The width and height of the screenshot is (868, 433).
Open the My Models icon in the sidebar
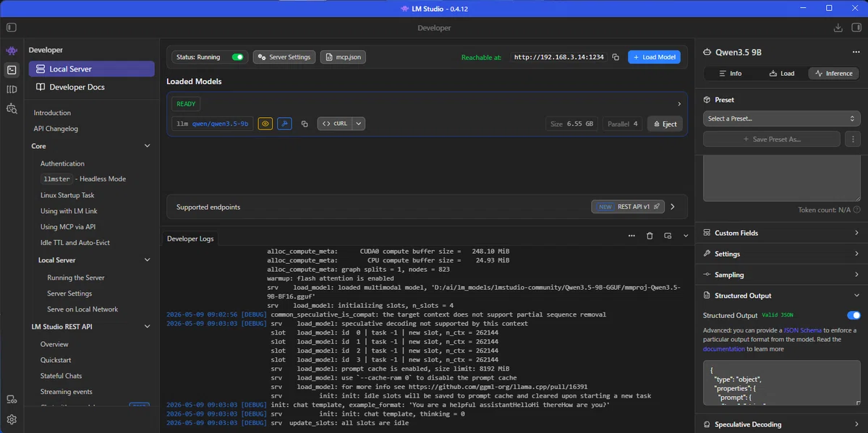[11, 90]
